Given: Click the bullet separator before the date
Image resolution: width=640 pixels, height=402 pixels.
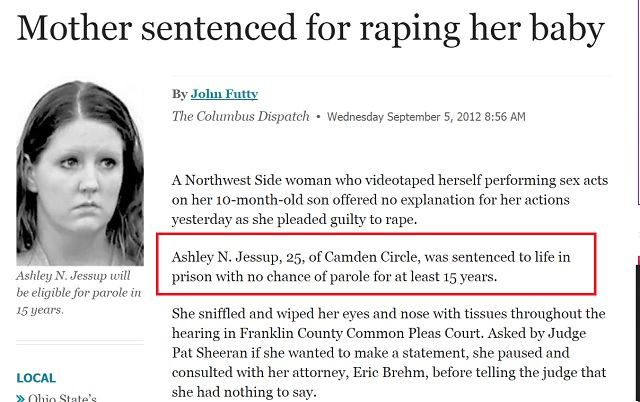Looking at the screenshot, I should tap(318, 117).
